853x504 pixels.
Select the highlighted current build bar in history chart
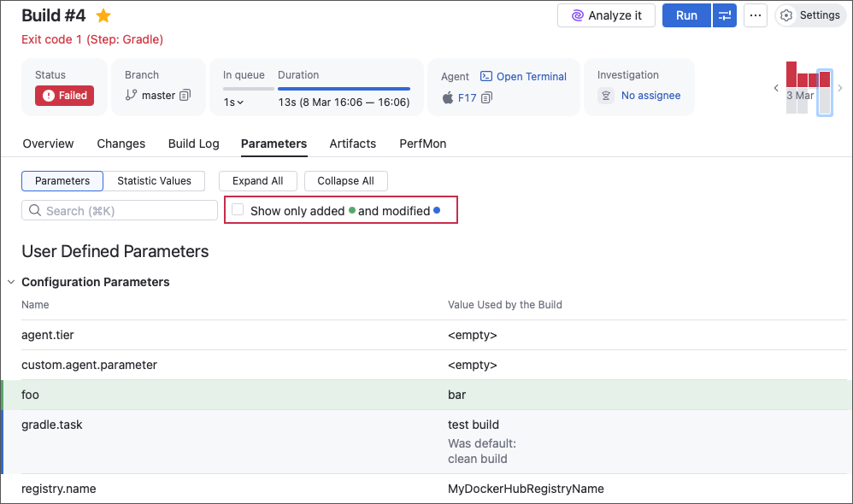(825, 92)
